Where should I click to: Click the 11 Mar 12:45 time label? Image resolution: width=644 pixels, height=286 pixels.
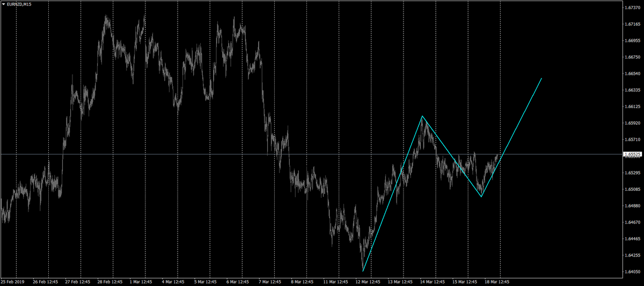[x=336, y=281]
